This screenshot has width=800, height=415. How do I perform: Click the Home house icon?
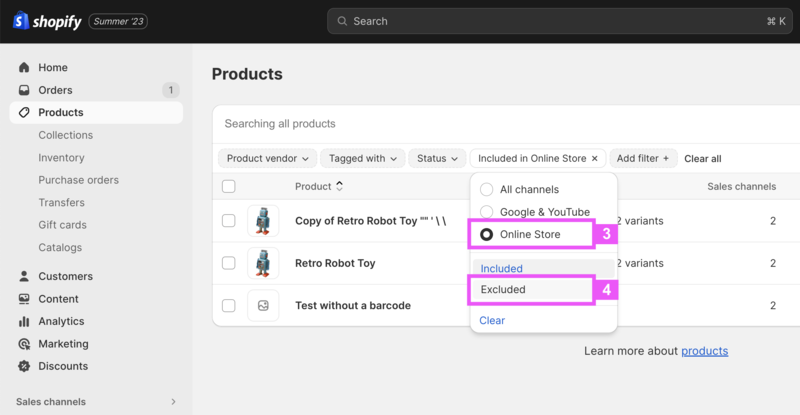[24, 67]
